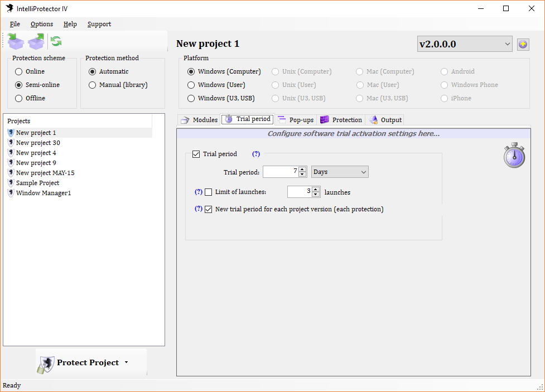Toggle the Trial period checkbox
This screenshot has width=545, height=392.
click(x=196, y=154)
